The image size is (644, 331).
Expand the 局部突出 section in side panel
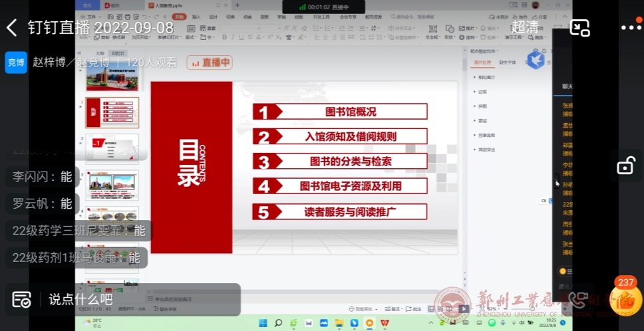coord(486,150)
